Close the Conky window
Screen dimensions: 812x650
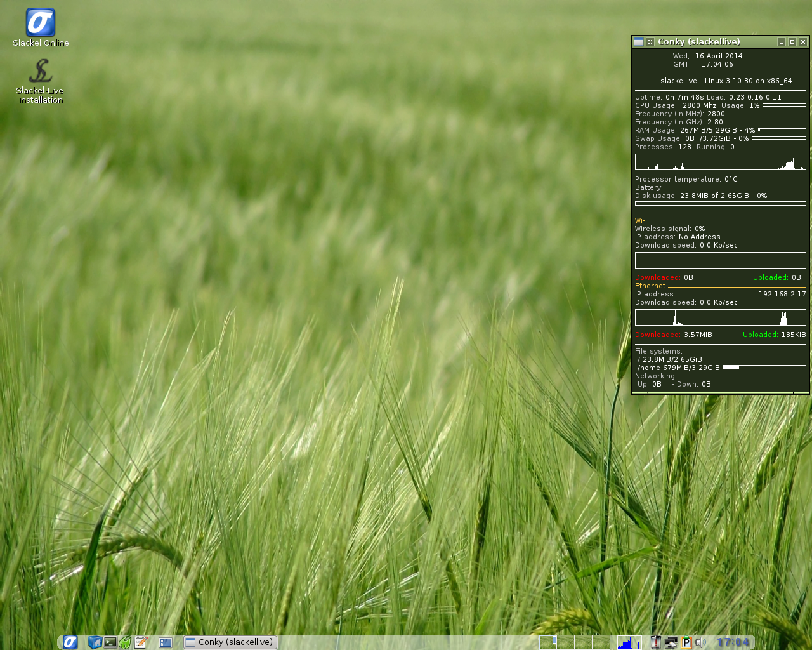[803, 42]
